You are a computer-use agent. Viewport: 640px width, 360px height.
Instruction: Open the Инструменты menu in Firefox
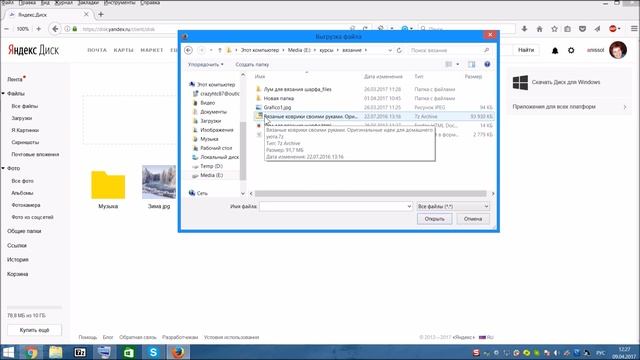click(120, 2)
